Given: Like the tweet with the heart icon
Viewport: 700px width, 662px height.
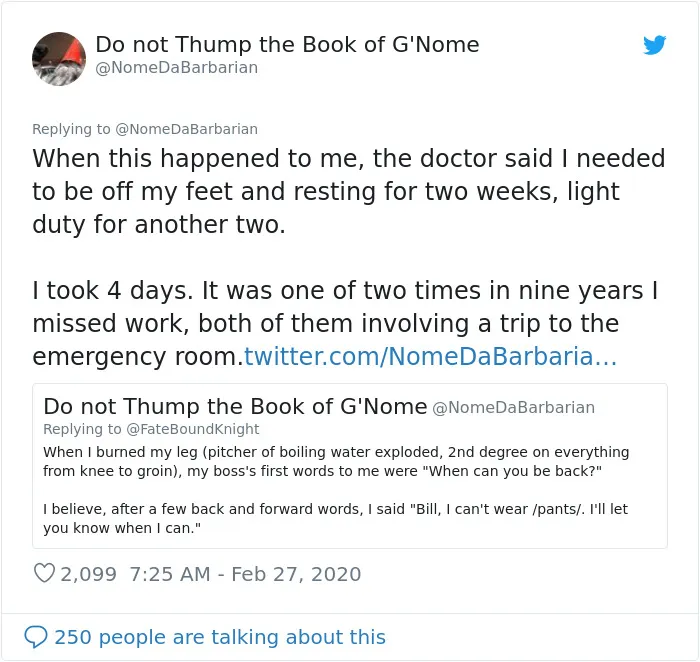Looking at the screenshot, I should click(x=44, y=573).
